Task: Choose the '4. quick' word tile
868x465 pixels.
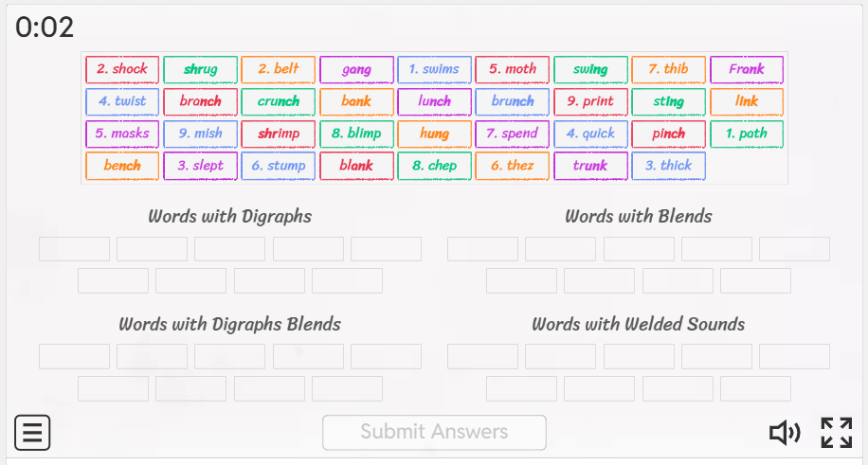Action: pos(590,134)
